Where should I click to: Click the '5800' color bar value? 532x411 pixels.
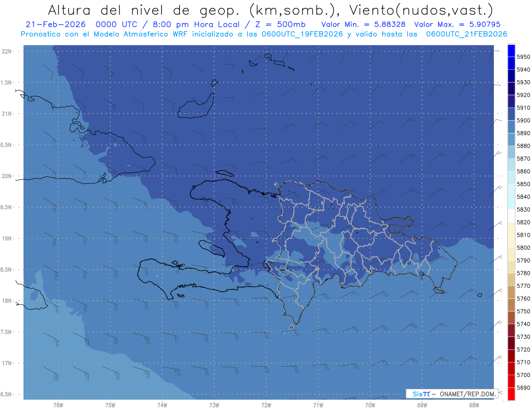pos(524,247)
